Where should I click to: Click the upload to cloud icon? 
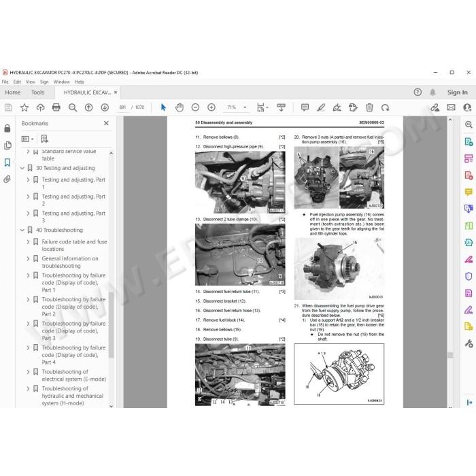(x=40, y=107)
